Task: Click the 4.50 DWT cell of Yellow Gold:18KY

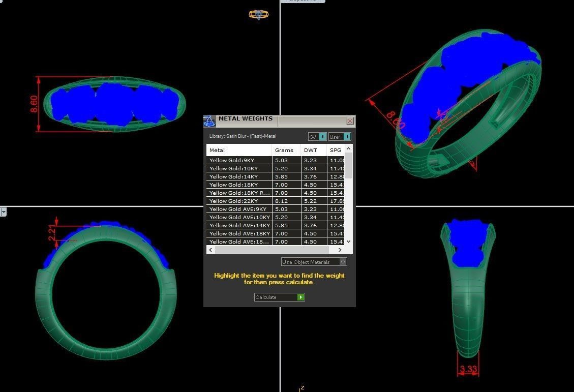Action: [x=314, y=185]
